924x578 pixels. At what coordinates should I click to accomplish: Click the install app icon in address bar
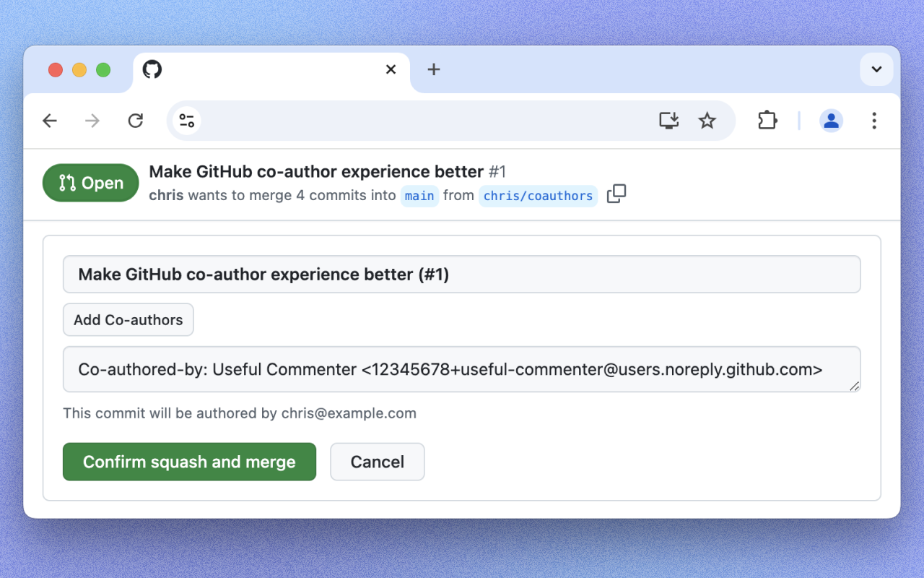[x=669, y=121]
